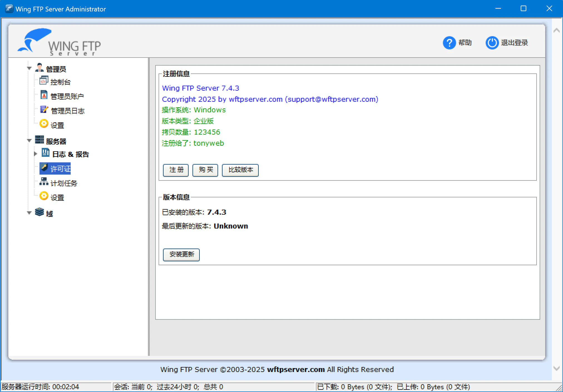Click the 比较版本 button
The image size is (563, 392).
[x=240, y=170]
